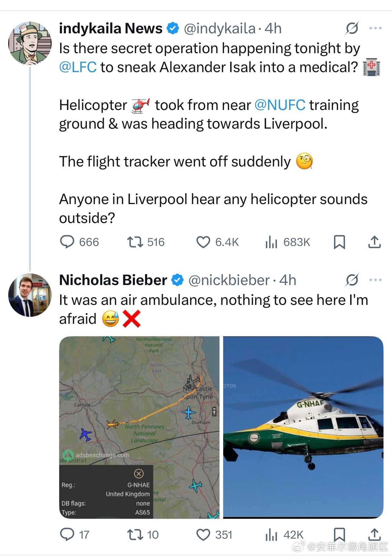Open the adsbexchange flight map image
Screen dimensions: 392x556
[139, 427]
